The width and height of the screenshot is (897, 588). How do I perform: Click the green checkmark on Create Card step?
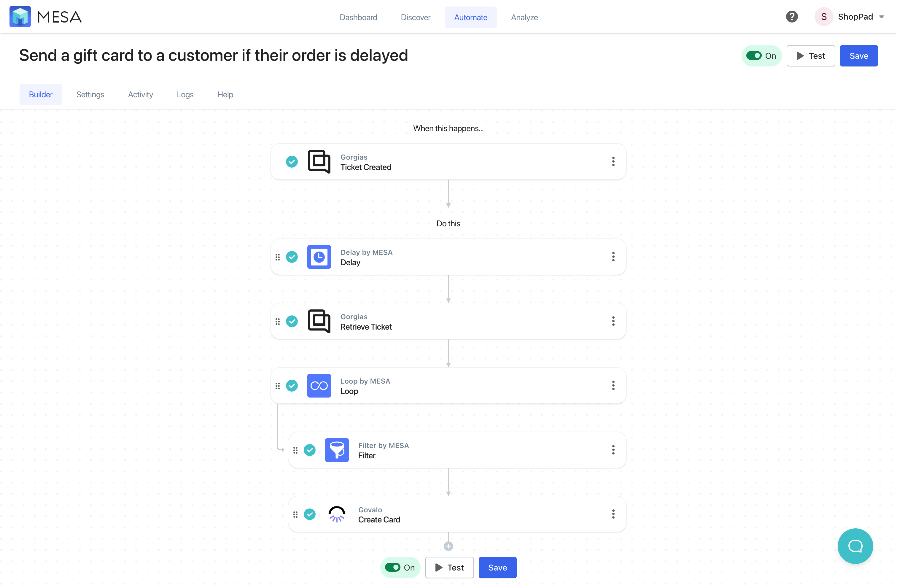309,514
